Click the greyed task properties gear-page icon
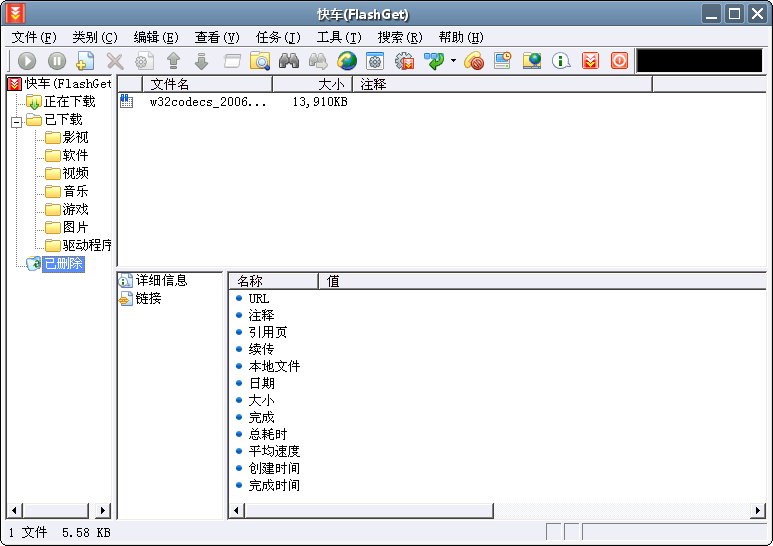The image size is (773, 546). click(144, 61)
